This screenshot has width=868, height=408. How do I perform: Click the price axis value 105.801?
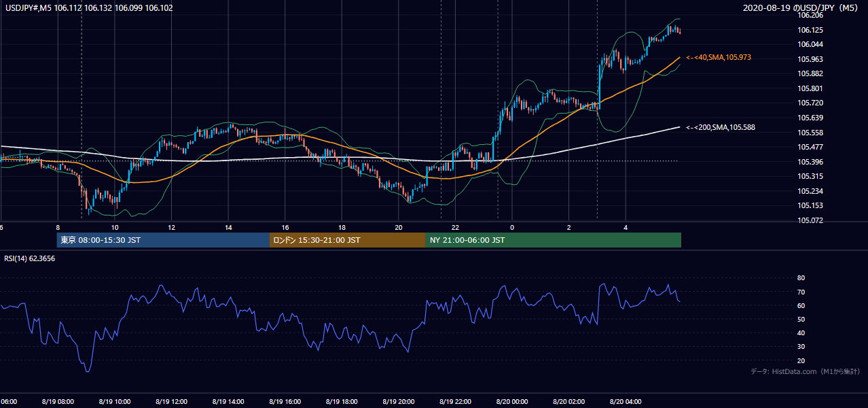pyautogui.click(x=811, y=89)
